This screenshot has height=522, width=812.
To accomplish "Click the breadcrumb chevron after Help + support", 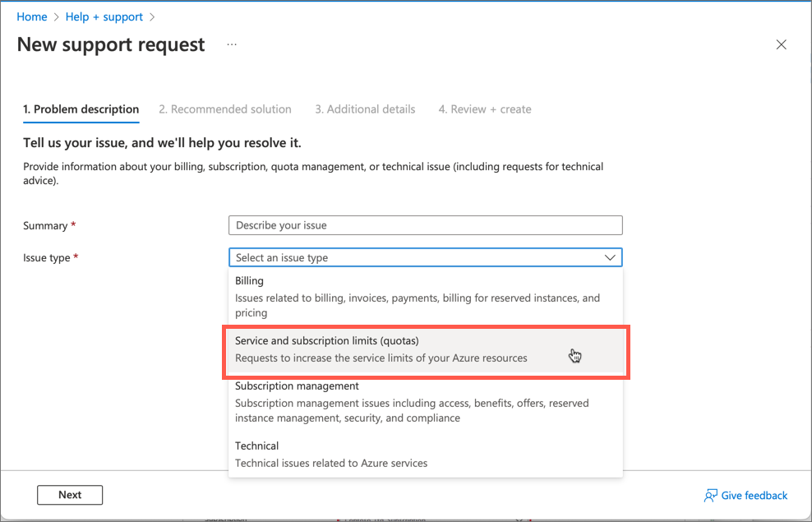I will click(x=151, y=16).
